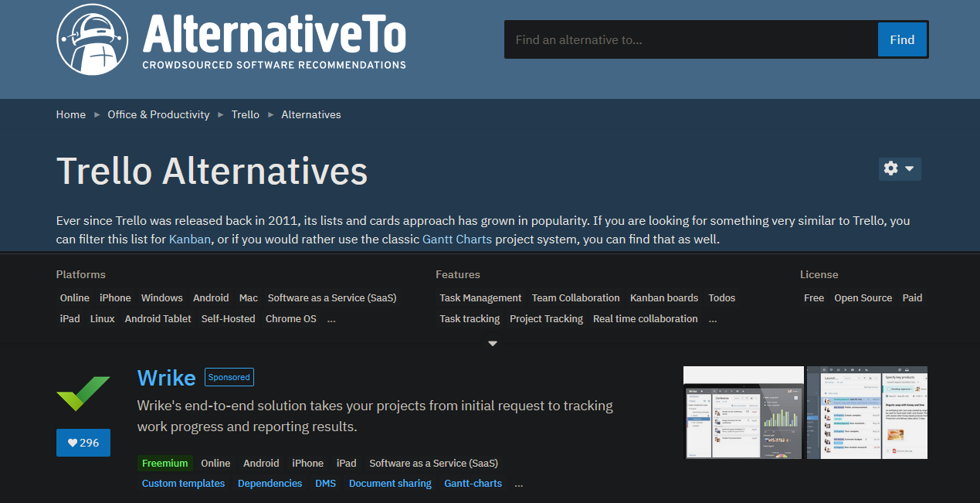Click Wrike's Software as a Service tag

(x=434, y=463)
